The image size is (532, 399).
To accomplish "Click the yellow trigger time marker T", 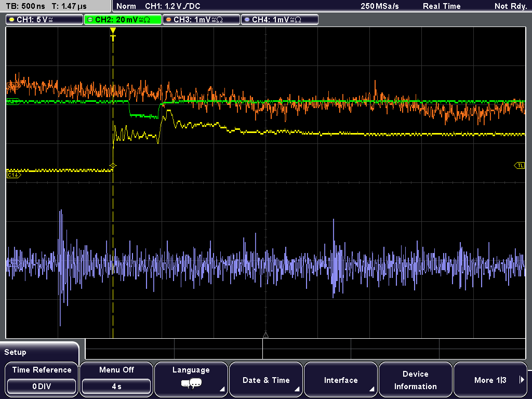I will coord(113,35).
